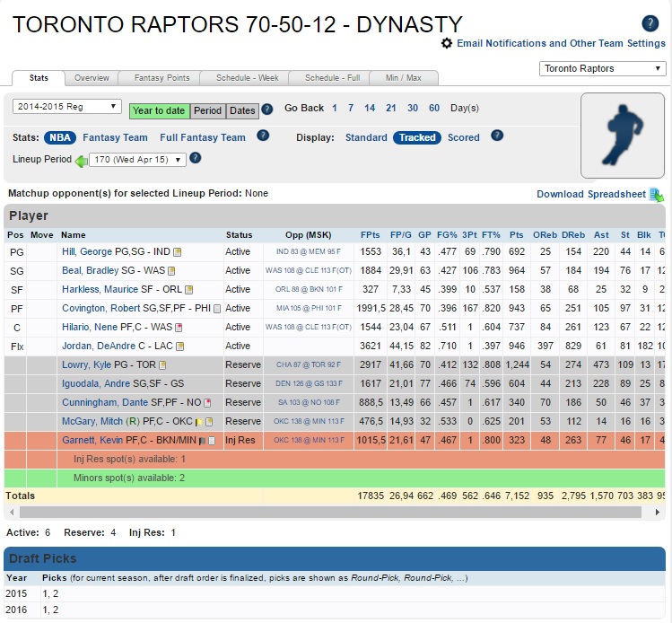Switch to the Stats tab
The image size is (672, 623).
point(39,78)
